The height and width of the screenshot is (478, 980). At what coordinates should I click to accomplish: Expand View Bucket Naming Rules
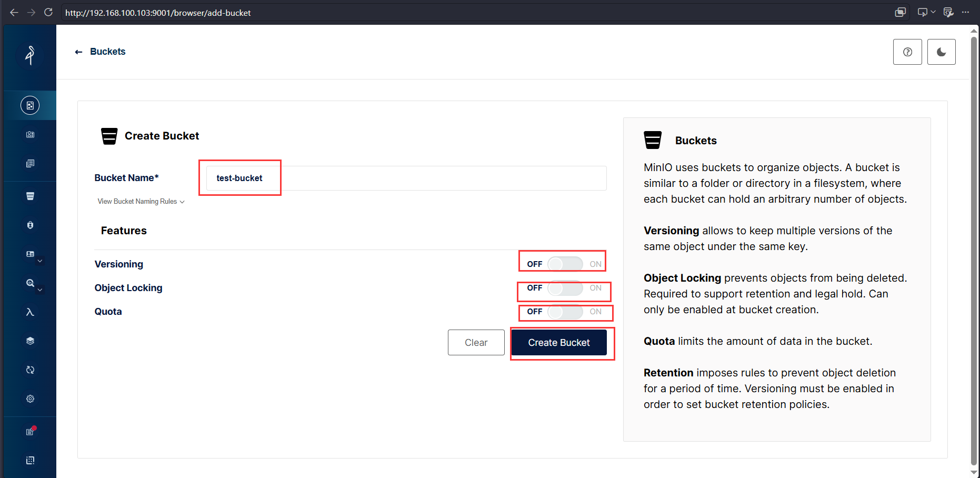pos(141,202)
